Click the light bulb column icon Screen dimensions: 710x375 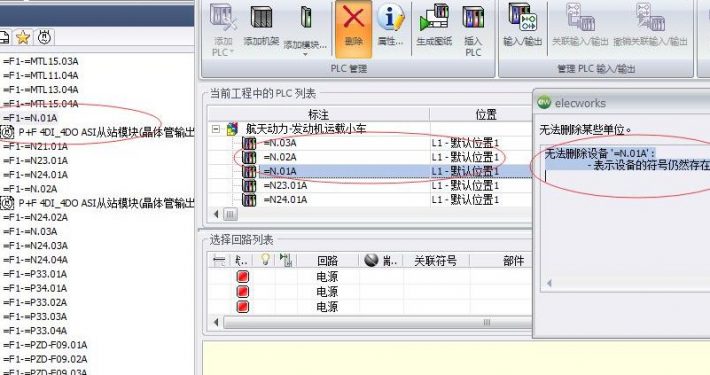[x=265, y=260]
